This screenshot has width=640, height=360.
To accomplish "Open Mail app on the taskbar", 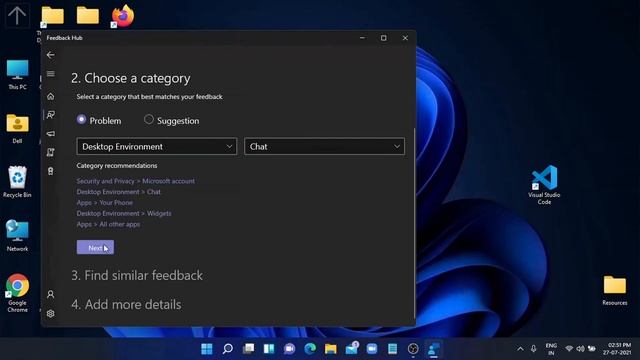I will coord(351,349).
